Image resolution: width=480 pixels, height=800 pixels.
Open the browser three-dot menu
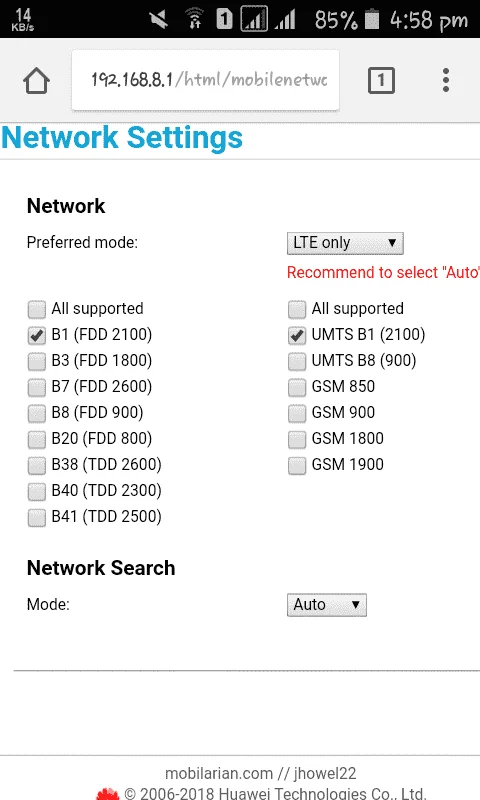coord(446,80)
